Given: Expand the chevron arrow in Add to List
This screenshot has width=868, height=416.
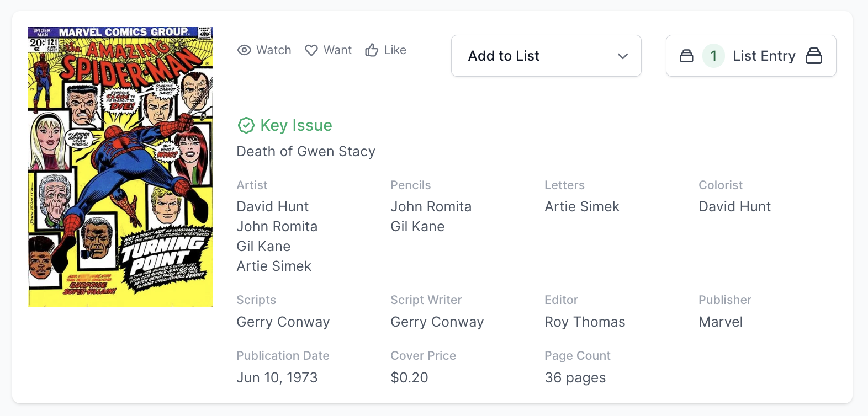Looking at the screenshot, I should click(623, 56).
